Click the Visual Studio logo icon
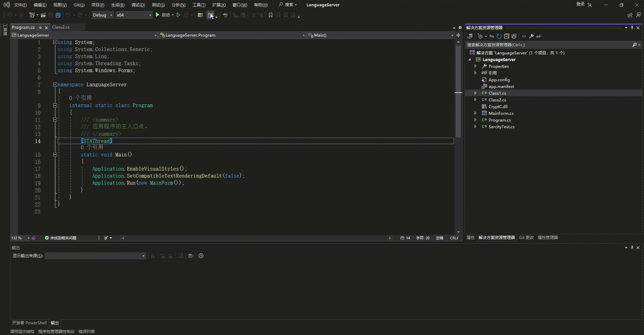 coord(6,5)
